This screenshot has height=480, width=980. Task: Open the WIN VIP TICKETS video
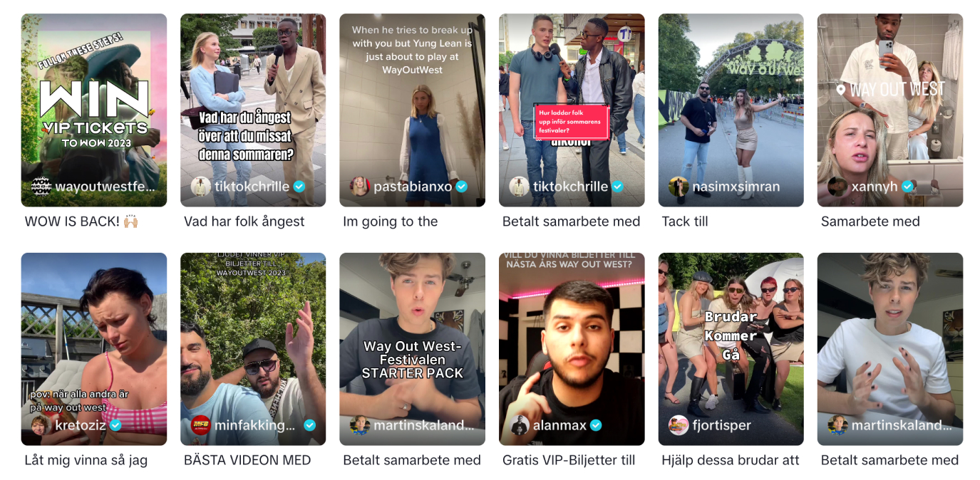(94, 110)
